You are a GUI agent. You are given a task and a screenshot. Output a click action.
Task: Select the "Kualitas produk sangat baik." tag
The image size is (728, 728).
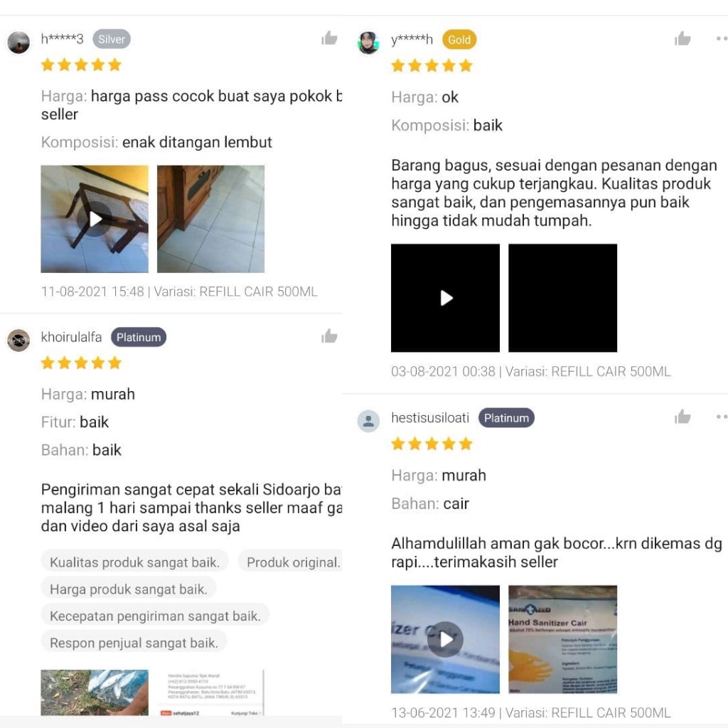pos(134,562)
